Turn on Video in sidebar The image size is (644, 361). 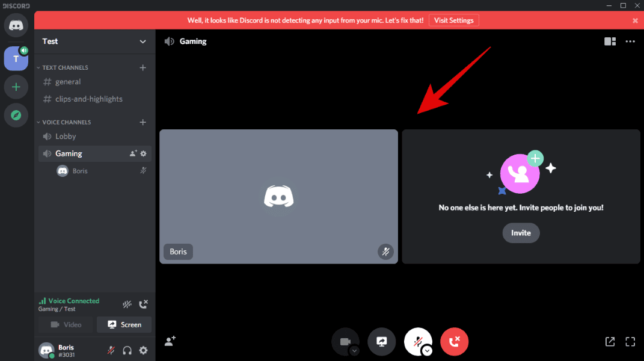(66, 325)
